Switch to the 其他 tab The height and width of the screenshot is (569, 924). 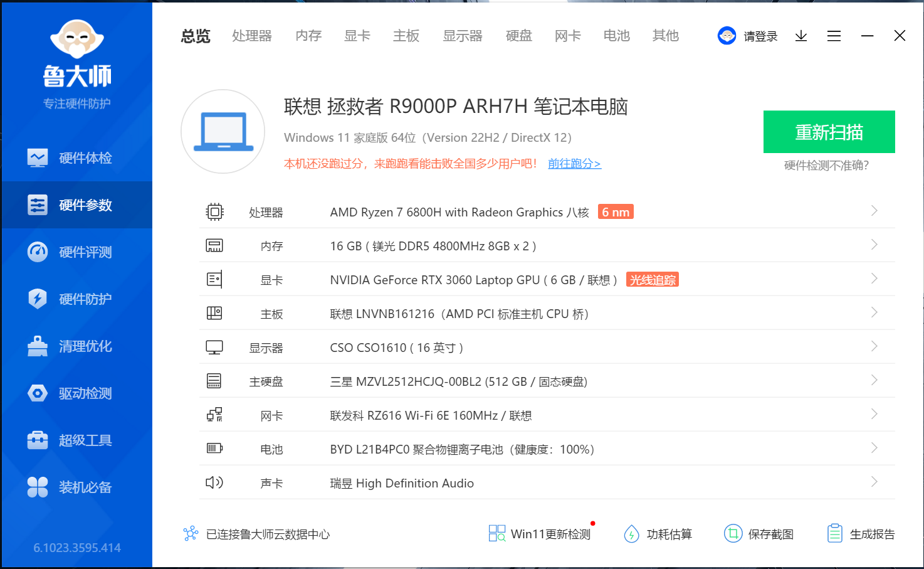click(x=666, y=36)
